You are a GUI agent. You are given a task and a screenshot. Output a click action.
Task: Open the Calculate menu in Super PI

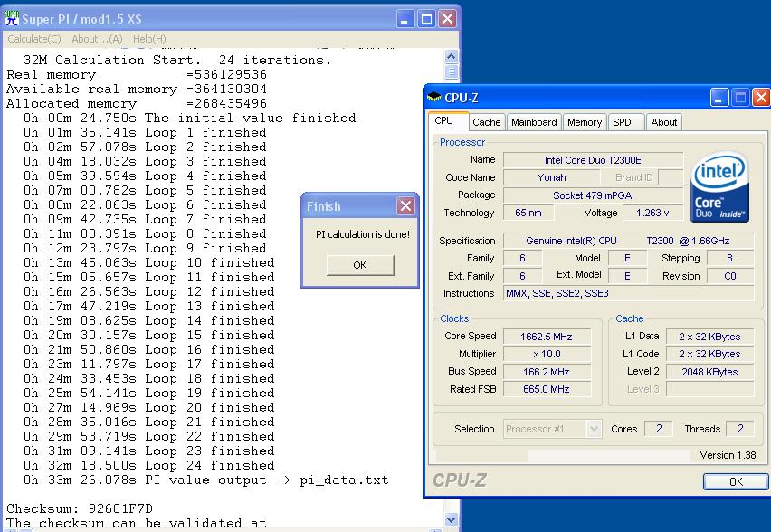coord(33,39)
